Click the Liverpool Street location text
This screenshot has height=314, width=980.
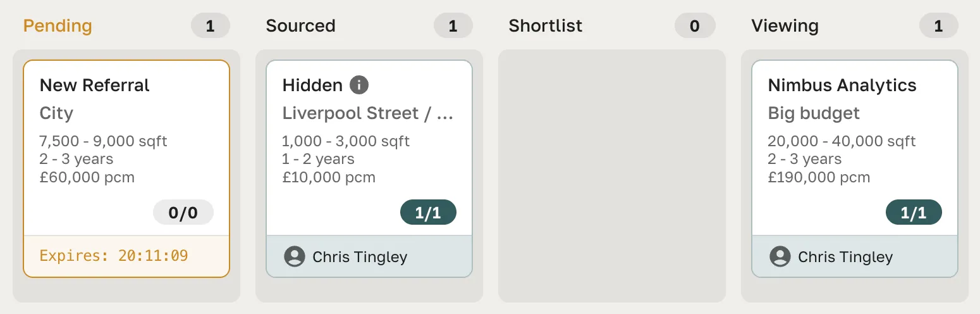point(368,113)
